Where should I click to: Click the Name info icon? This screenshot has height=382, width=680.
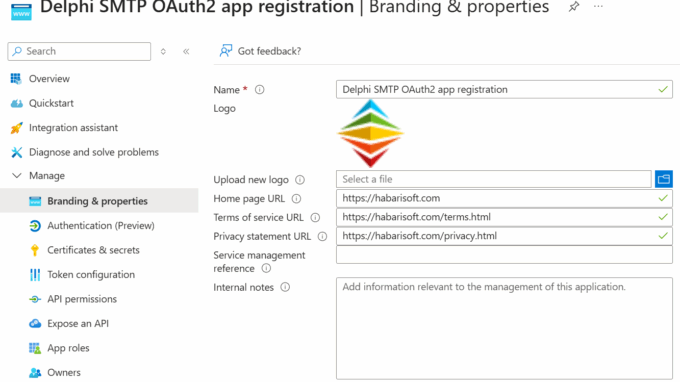click(259, 90)
